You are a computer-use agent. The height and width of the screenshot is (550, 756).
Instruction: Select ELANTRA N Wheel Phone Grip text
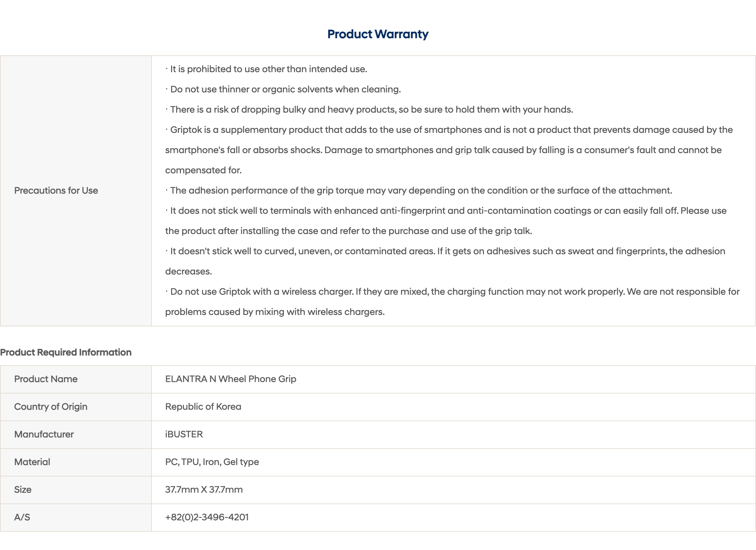tap(231, 379)
